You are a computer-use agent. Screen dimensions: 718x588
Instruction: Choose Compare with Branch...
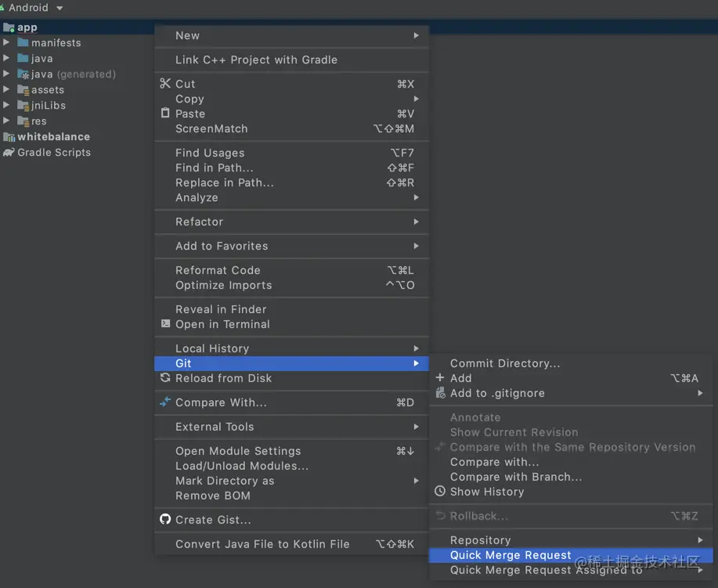tap(571, 477)
